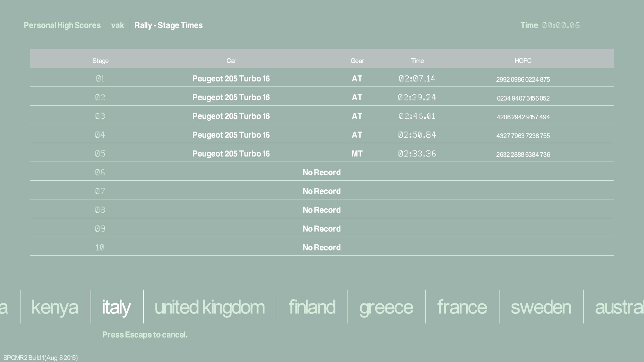Select stage 02 time 02:39.24

pyautogui.click(x=417, y=98)
